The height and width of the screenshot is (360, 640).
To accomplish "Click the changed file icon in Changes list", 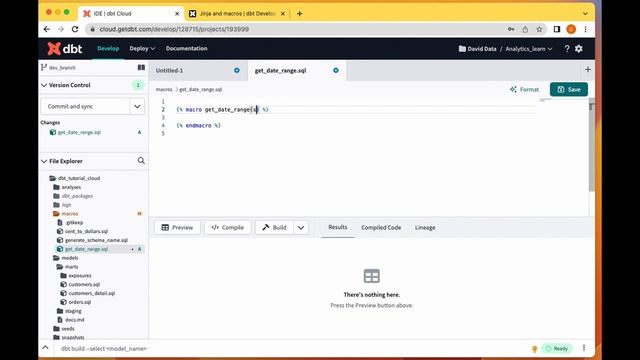I will (x=53, y=132).
